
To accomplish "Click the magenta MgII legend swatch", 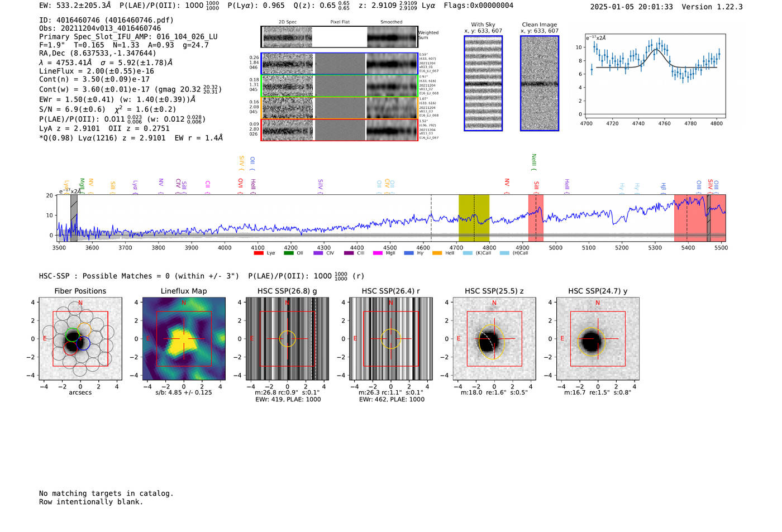I will [378, 253].
